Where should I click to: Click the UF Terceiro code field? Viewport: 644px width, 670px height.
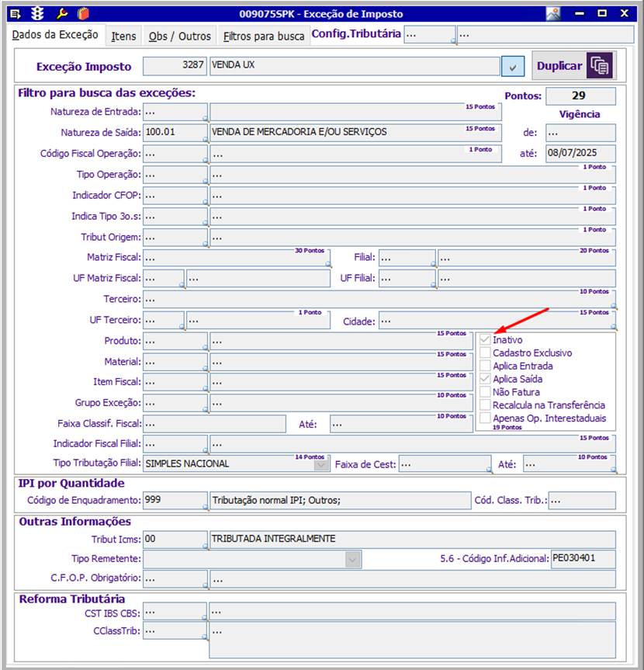pos(164,320)
